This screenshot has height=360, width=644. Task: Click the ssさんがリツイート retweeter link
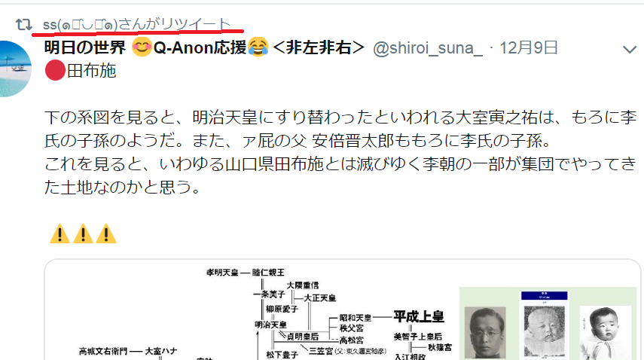tap(137, 24)
